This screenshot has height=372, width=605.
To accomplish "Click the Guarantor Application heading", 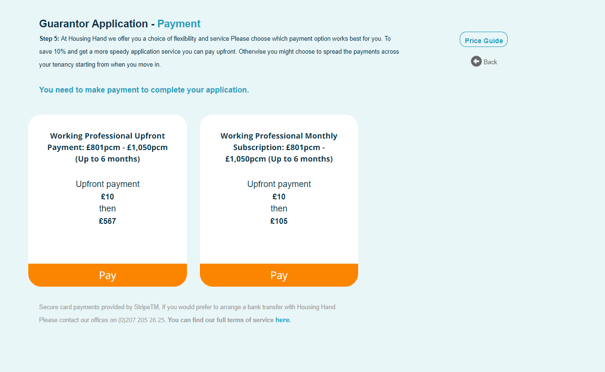I will tap(93, 24).
